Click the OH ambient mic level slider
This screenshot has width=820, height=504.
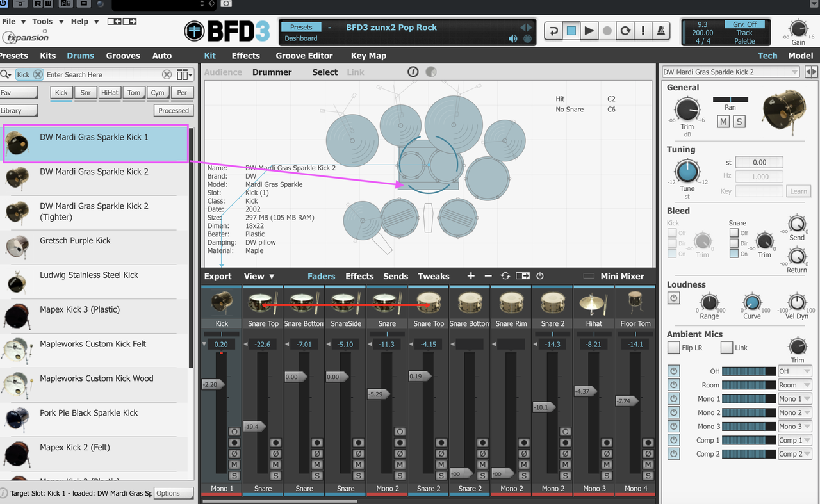tap(748, 371)
